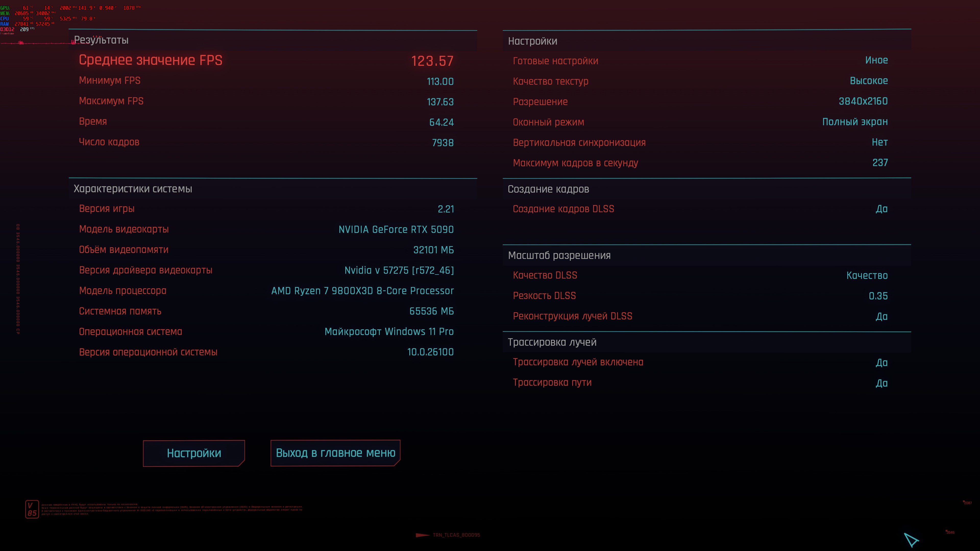Viewport: 980px width, 551px height.
Task: Click the Трассировка пути value Да
Action: tap(881, 383)
